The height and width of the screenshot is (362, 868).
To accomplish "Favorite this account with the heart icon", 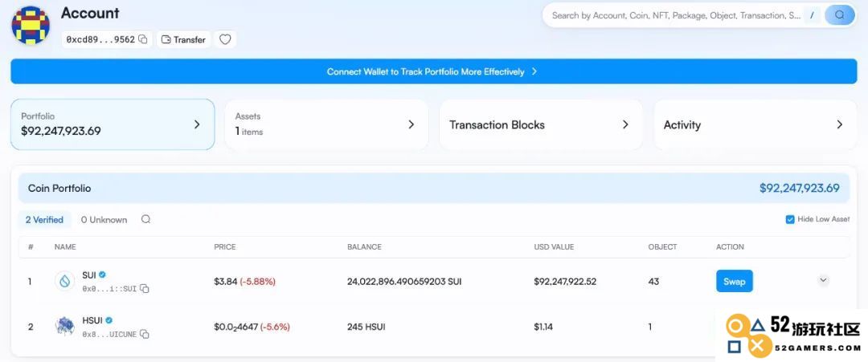I will [225, 39].
